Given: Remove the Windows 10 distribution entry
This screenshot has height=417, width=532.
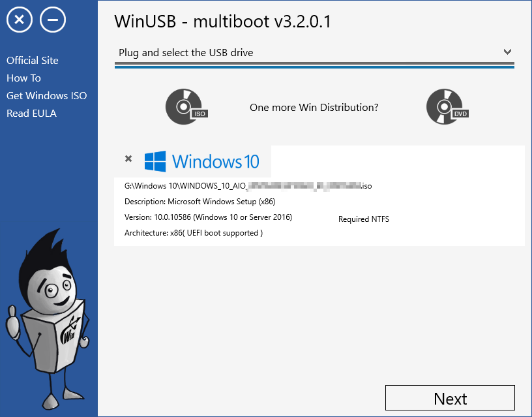Looking at the screenshot, I should 128,158.
